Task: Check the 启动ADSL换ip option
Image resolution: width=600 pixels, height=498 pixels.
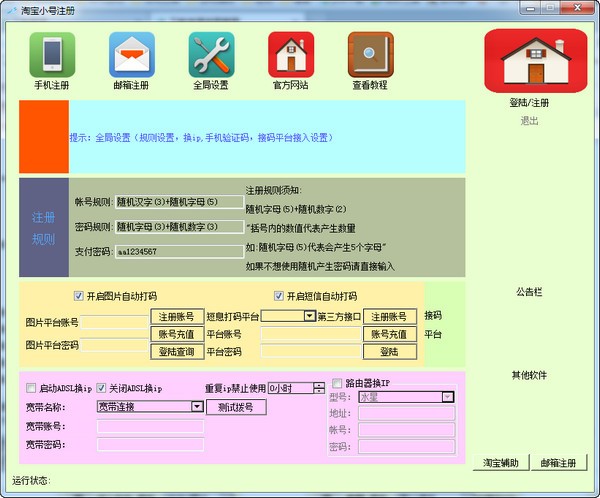Action: pyautogui.click(x=31, y=388)
